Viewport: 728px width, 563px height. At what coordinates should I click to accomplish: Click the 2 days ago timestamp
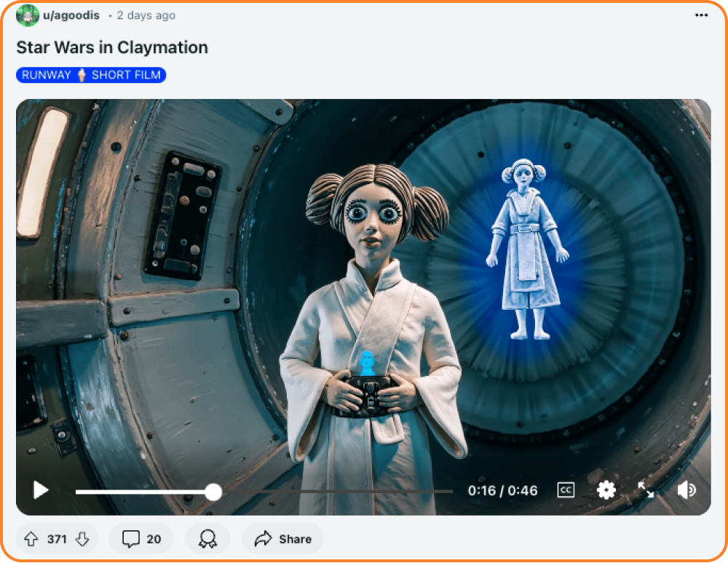(146, 15)
